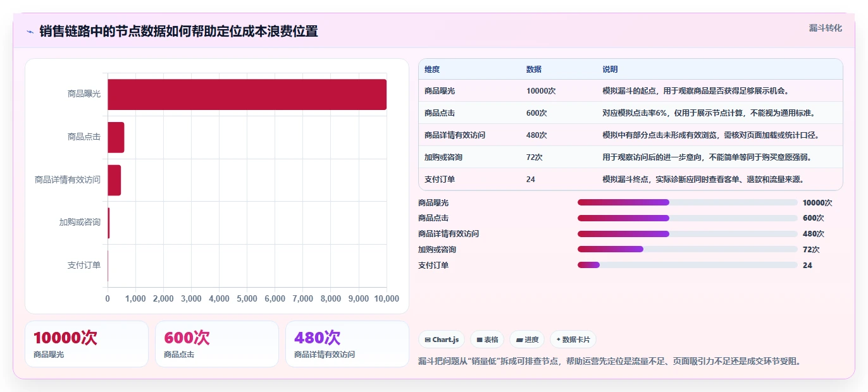Click the 商品详情有效访问 progress bar showing 480次
The width and height of the screenshot is (868, 392).
point(687,234)
